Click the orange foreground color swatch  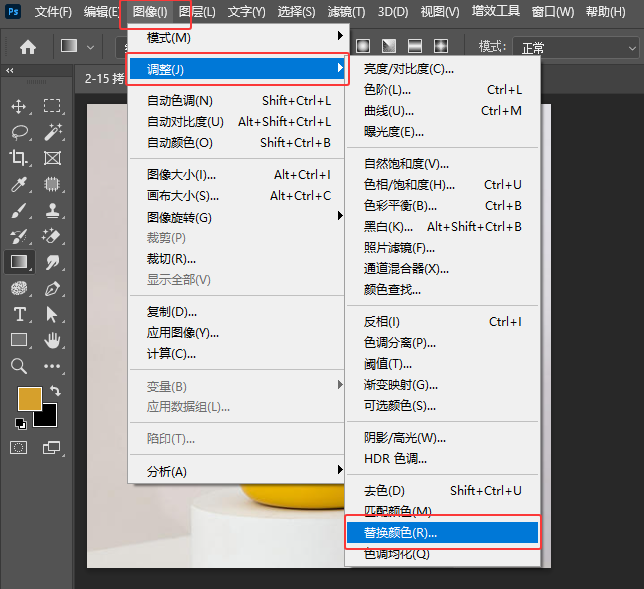[x=30, y=398]
